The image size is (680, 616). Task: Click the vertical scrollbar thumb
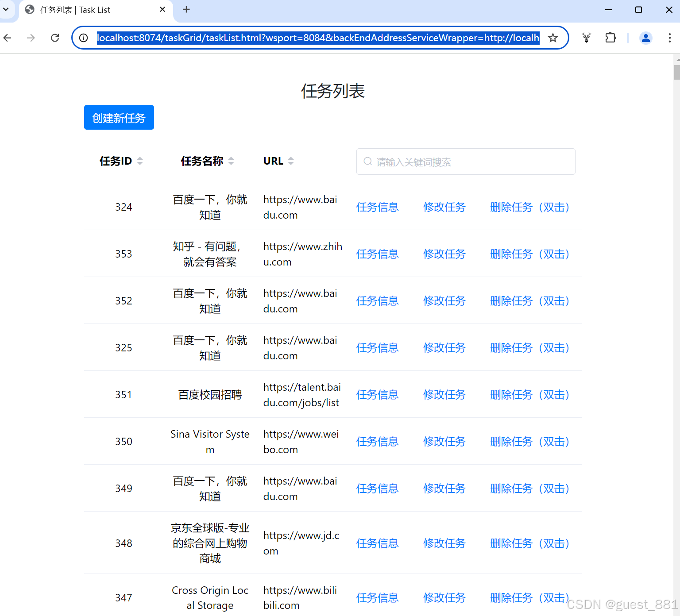[x=676, y=72]
